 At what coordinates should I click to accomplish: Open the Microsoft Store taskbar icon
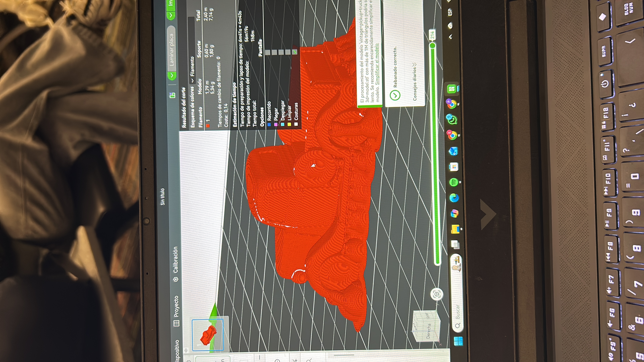coord(453,167)
